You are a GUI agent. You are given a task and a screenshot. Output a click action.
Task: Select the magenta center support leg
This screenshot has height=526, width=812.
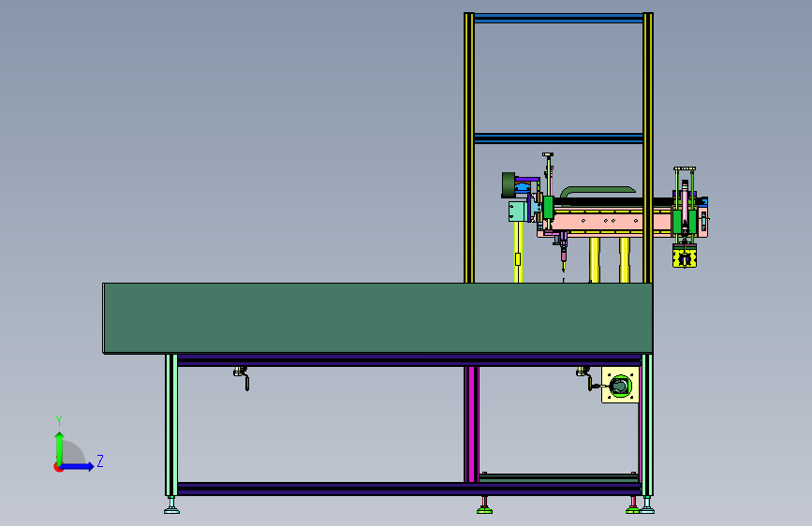472,425
